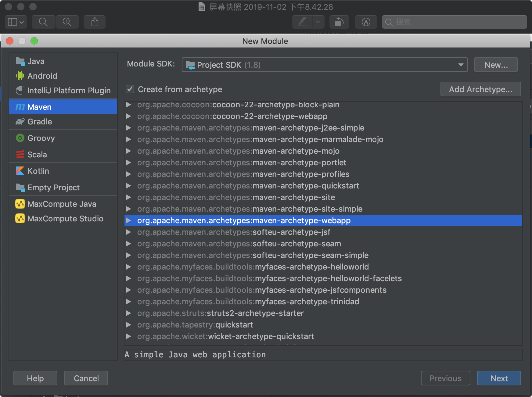Select maven-archetype-site-simple archetype
Image resolution: width=532 pixels, height=397 pixels.
click(323, 209)
